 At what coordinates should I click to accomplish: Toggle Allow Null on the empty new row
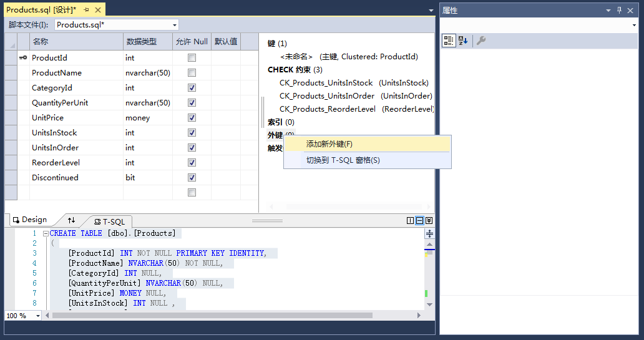coord(192,193)
